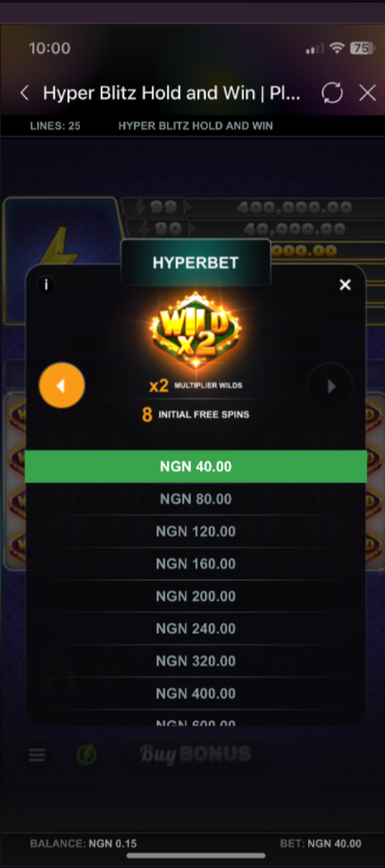
Task: Tap the green lightning turbo icon
Action: coord(86,754)
